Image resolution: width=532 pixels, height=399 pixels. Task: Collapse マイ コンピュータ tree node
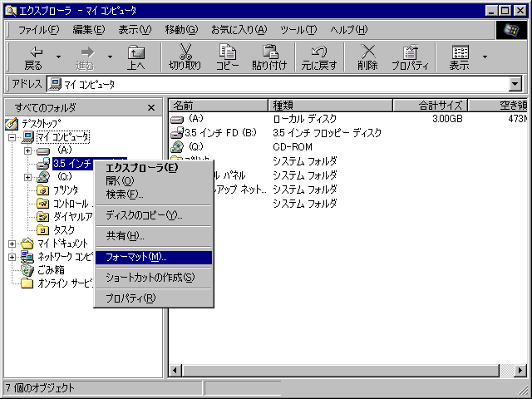point(12,137)
